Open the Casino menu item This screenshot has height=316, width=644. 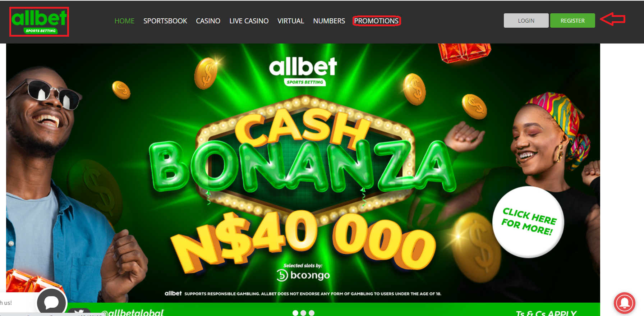coord(208,21)
